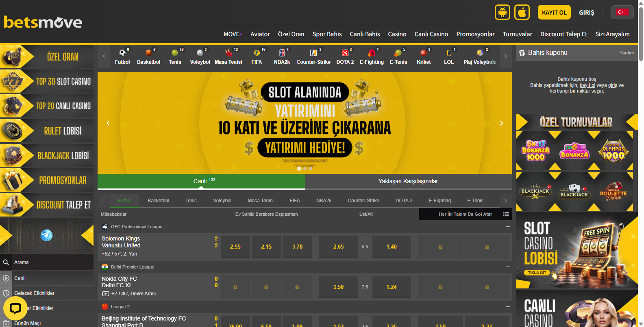644x327 pixels.
Task: Open TOP 30 SLOT CASINO sidebar banner
Action: tap(47, 81)
